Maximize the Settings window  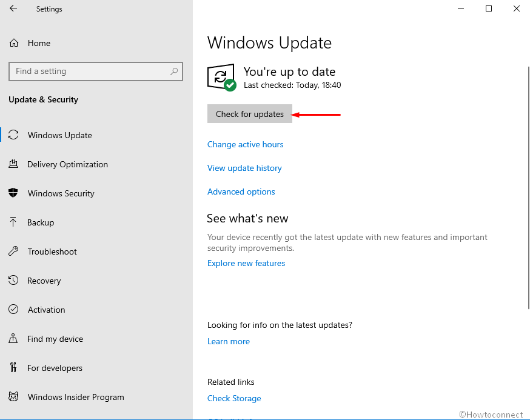point(489,8)
